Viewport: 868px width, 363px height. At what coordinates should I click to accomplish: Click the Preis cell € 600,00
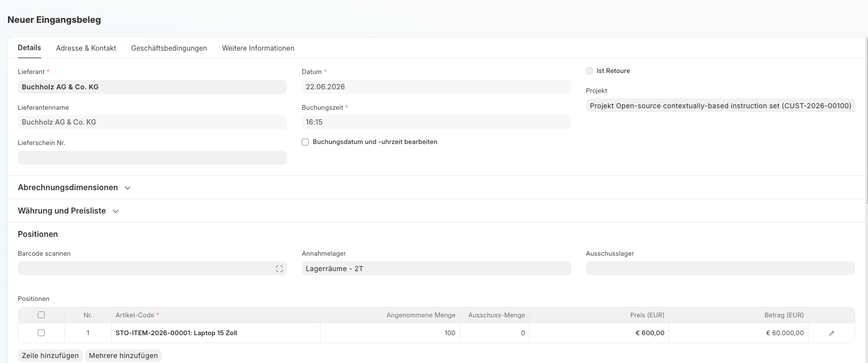[599, 333]
